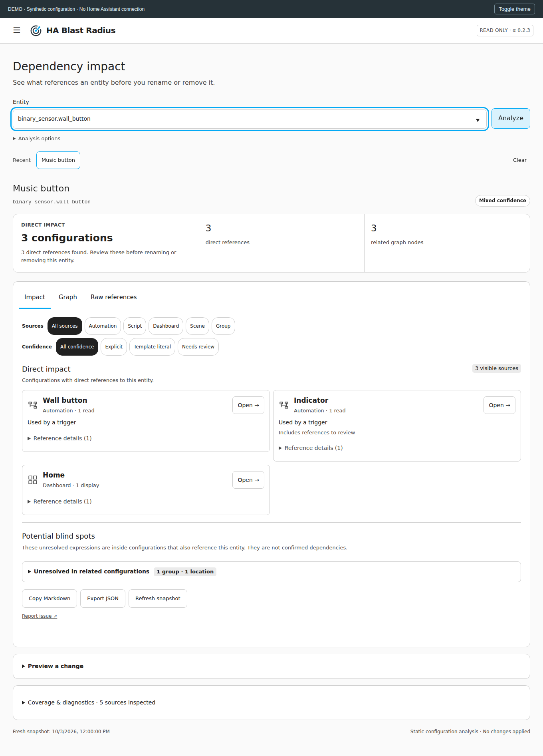
Task: Click the HA Blast Radius radar logo
Action: pos(36,30)
